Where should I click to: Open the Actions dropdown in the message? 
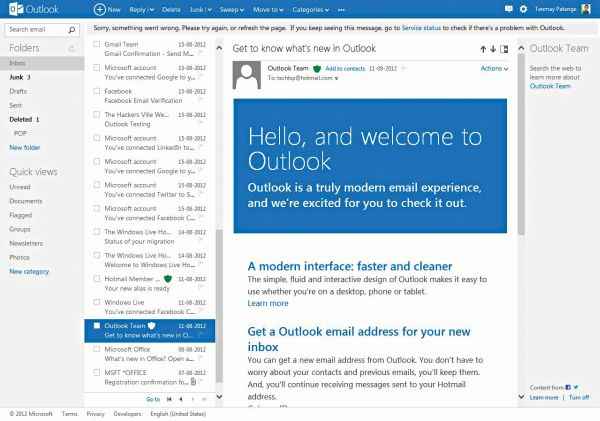[494, 69]
